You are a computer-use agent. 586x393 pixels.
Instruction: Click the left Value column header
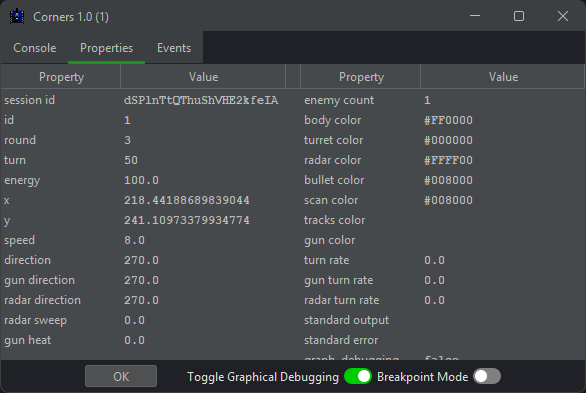point(203,77)
